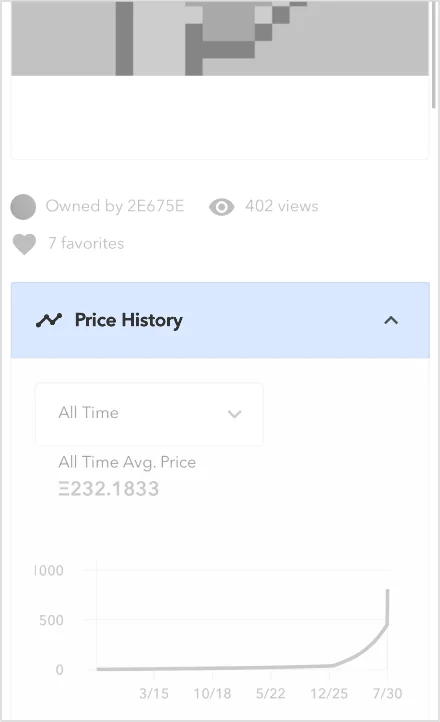Click the 7/30 chart date marker
Screen dimensions: 440x722
(x=387, y=693)
